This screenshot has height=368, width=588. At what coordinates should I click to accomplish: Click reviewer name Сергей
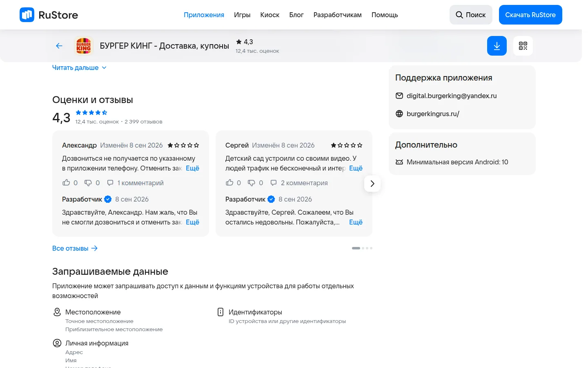click(237, 145)
